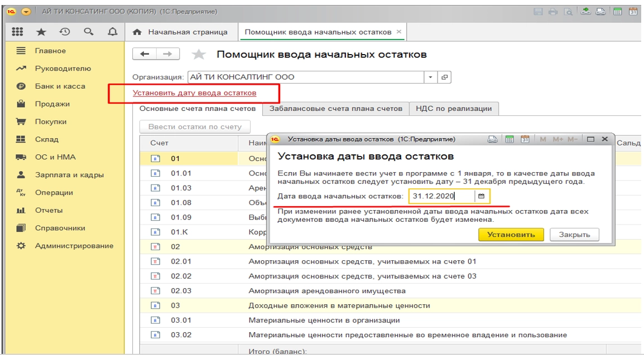Click the yellow Установить button
The height and width of the screenshot is (355, 644).
pos(511,235)
